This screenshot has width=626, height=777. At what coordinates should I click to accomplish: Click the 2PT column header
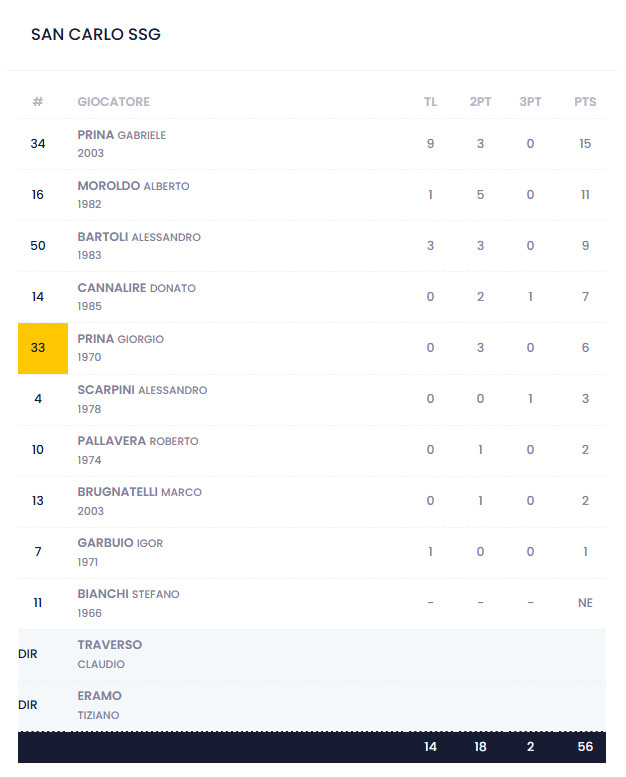[x=480, y=102]
